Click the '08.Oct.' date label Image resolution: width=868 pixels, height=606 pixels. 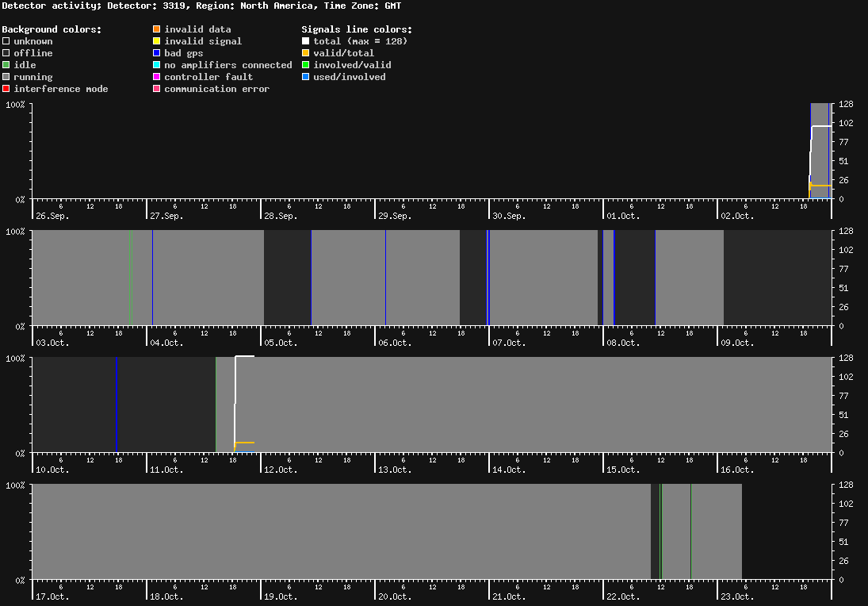tap(623, 343)
